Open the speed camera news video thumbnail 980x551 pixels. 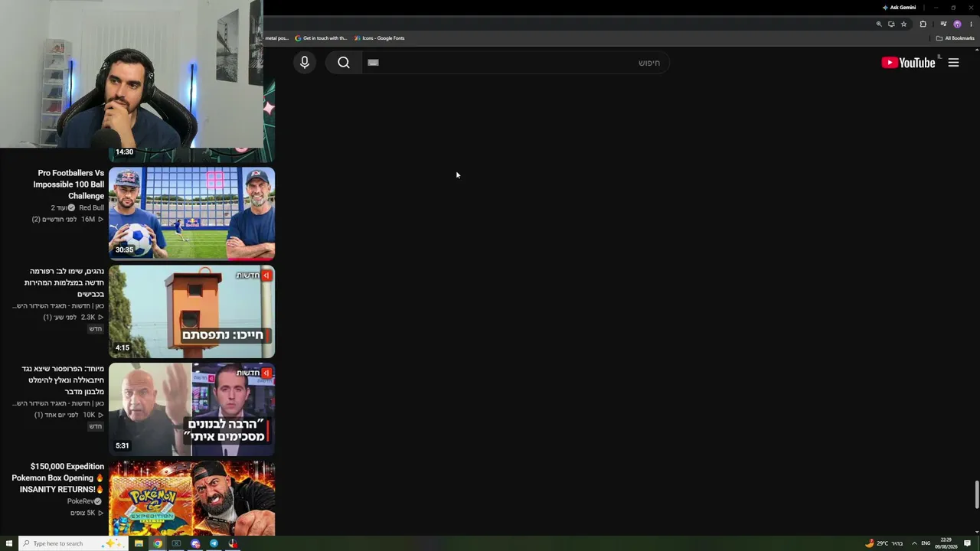(191, 311)
